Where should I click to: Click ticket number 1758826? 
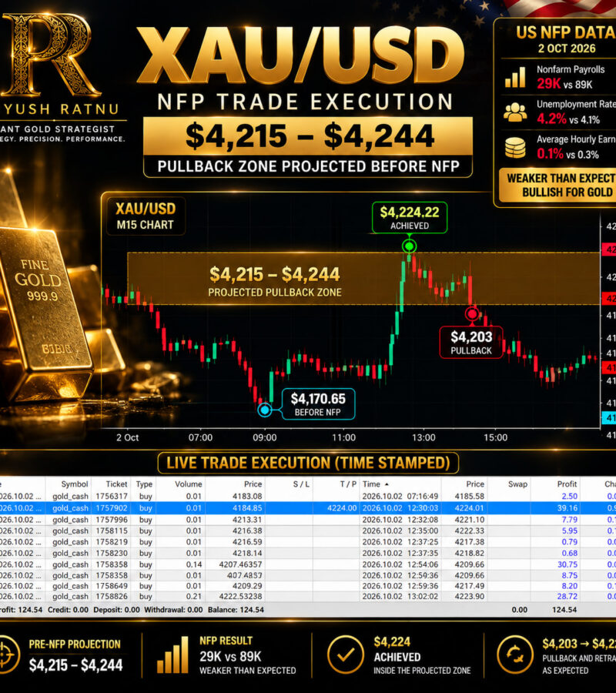click(112, 596)
